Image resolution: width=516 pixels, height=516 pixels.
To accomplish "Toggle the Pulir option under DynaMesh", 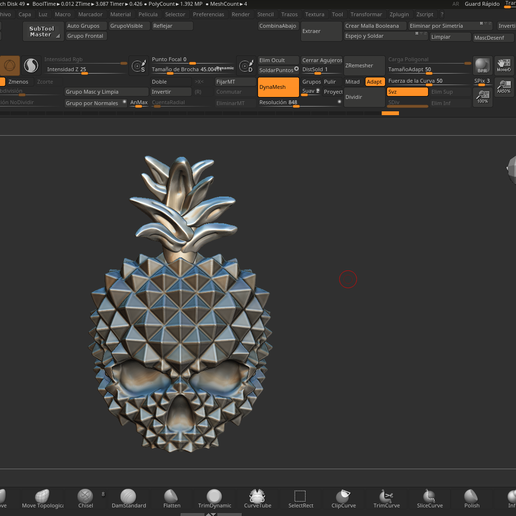I will click(x=330, y=82).
